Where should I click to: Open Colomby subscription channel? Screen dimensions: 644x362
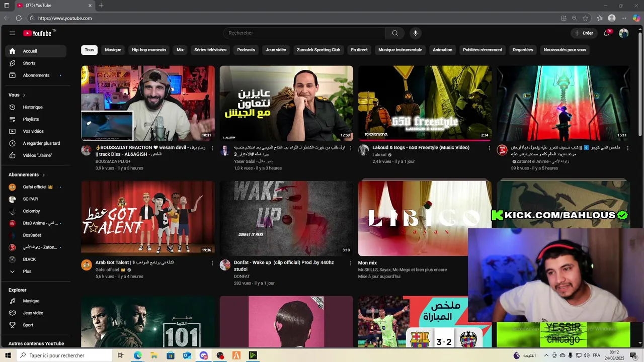[36, 211]
